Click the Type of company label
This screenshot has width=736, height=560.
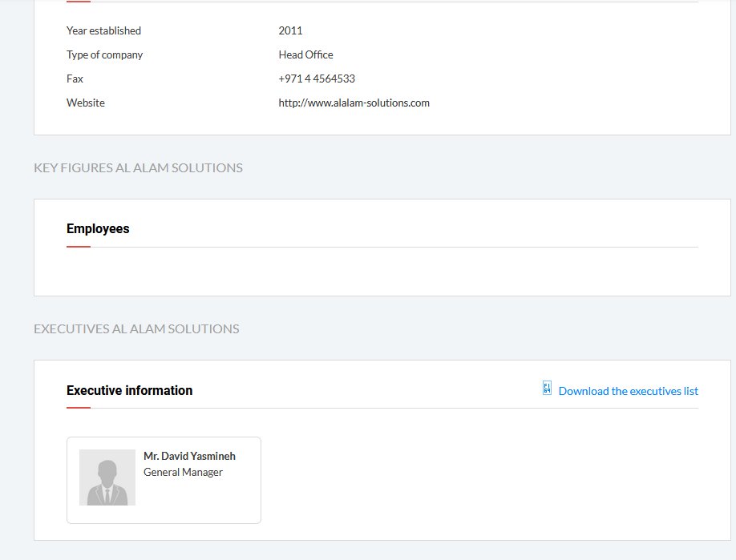click(105, 54)
